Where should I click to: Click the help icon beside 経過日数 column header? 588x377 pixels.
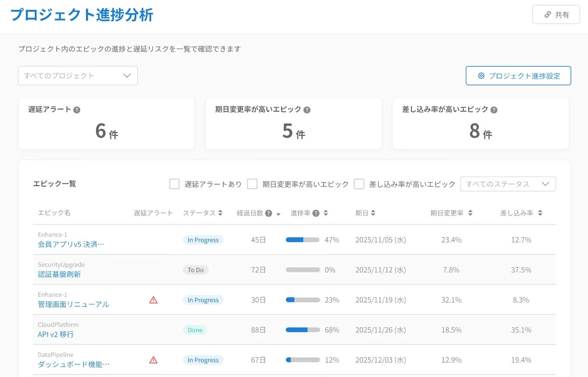[x=269, y=212]
